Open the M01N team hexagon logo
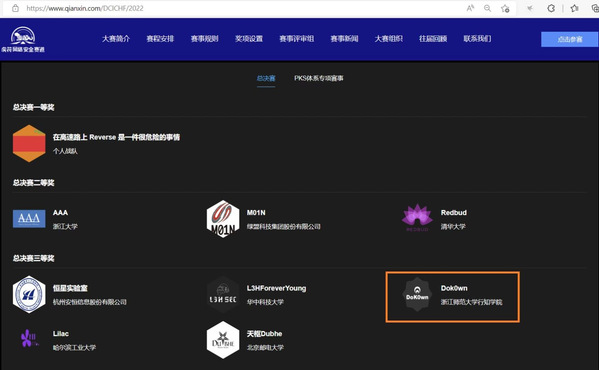599x370 pixels. pyautogui.click(x=223, y=219)
